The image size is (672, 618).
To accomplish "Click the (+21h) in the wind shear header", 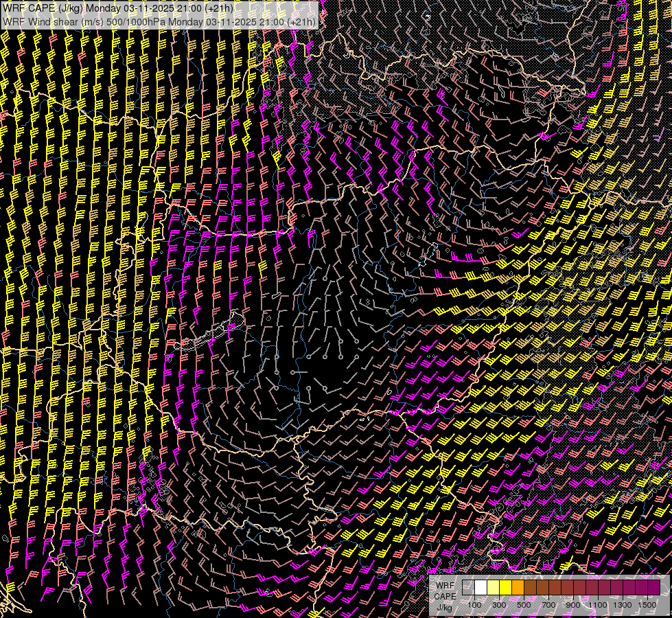I will click(301, 21).
